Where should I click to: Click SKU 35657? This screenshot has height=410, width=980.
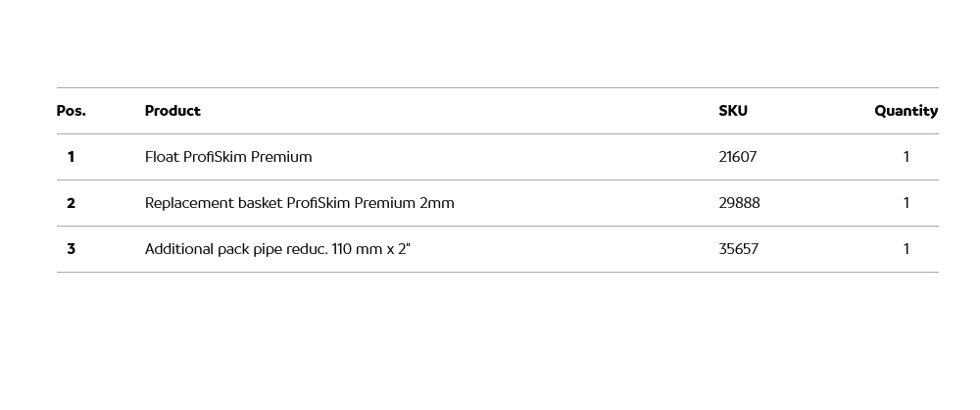[739, 249]
